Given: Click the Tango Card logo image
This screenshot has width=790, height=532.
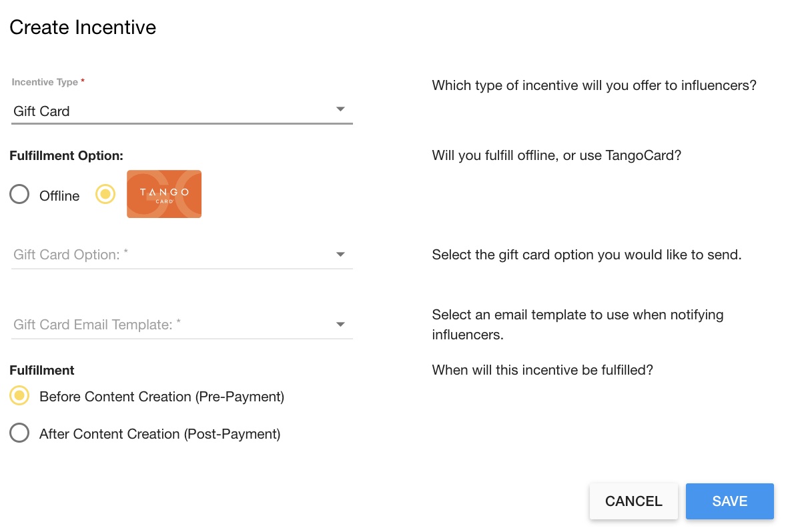Looking at the screenshot, I should pos(164,194).
